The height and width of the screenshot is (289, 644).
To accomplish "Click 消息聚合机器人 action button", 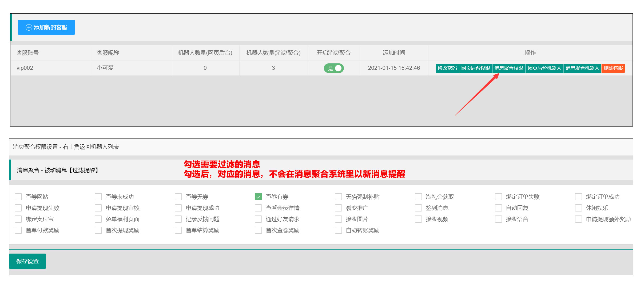I will tap(582, 68).
